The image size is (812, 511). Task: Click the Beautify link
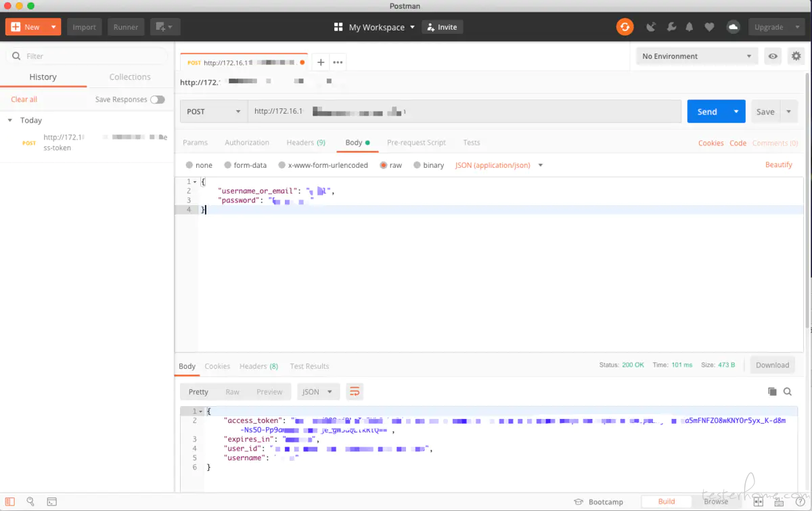pos(779,165)
